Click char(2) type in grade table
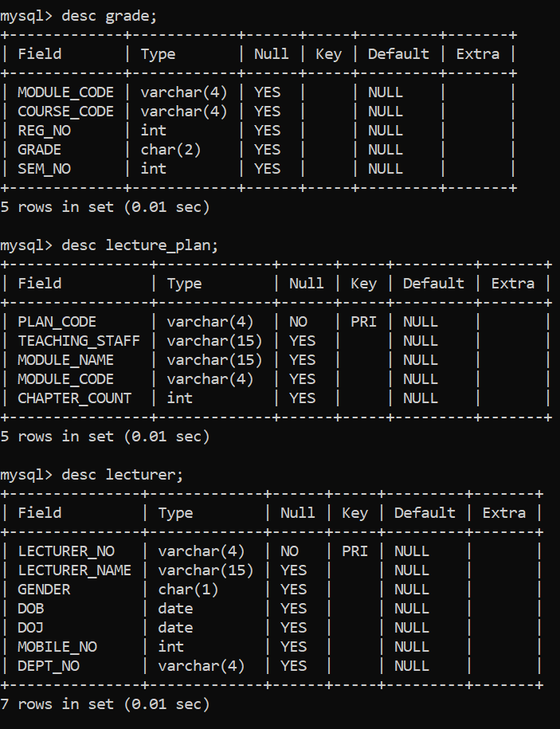 tap(170, 150)
